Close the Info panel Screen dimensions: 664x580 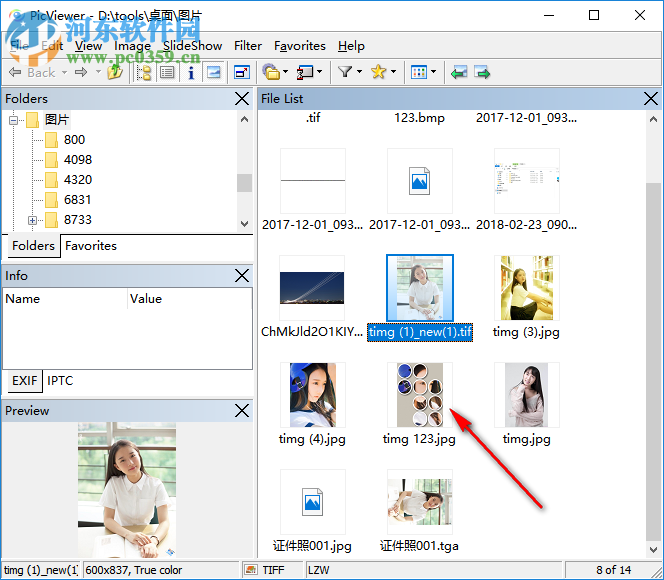coord(242,276)
